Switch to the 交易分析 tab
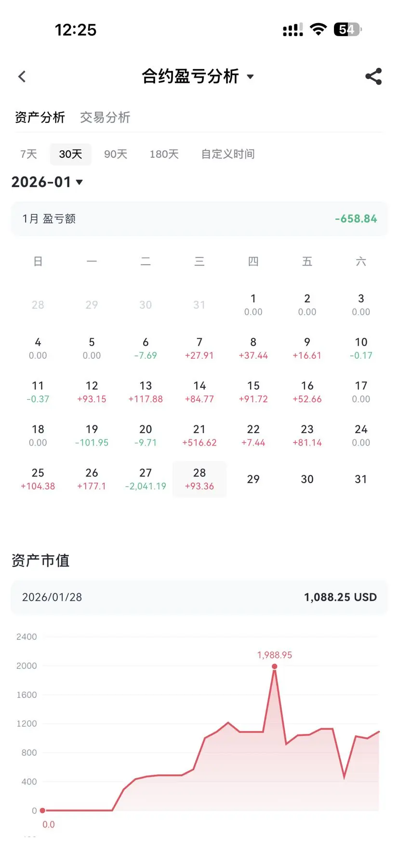Screen dimensions: 399x868 click(x=105, y=117)
